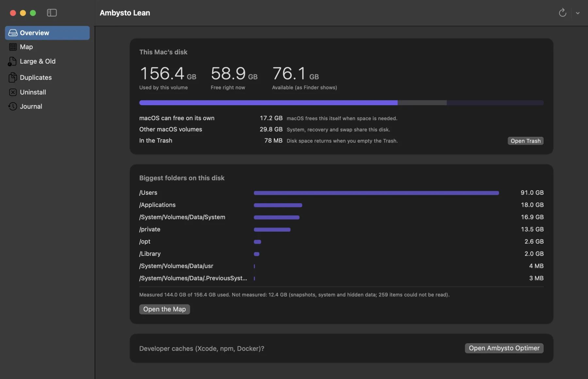Screen dimensions: 588x379
Task: Click the 'Biggest folders on this disk' heading
Action: click(182, 178)
